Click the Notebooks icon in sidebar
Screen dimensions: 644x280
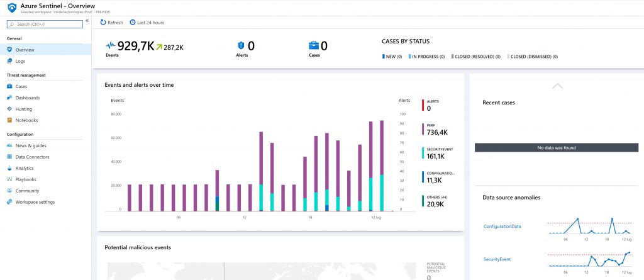(x=9, y=120)
